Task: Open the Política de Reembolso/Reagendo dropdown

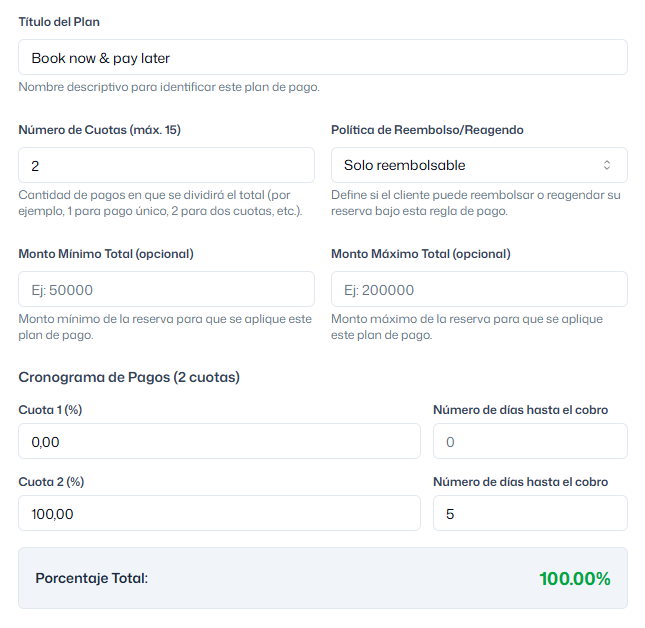Action: [470, 165]
